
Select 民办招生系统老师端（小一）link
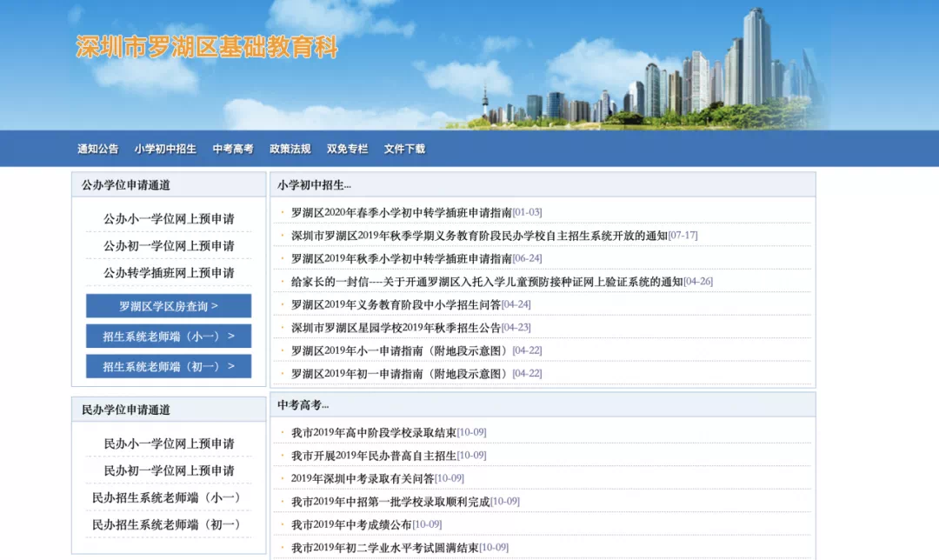[x=169, y=498]
